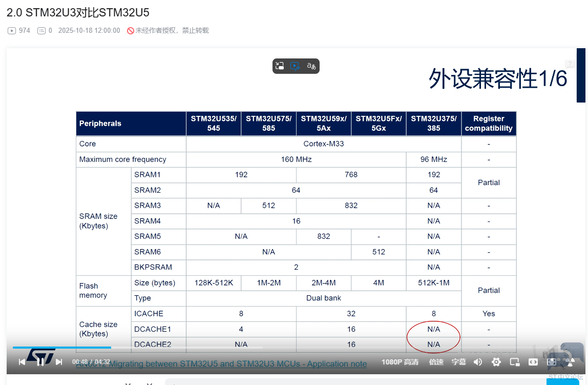588x385 pixels.
Task: Enable picture-in-picture mode
Action: [x=515, y=362]
